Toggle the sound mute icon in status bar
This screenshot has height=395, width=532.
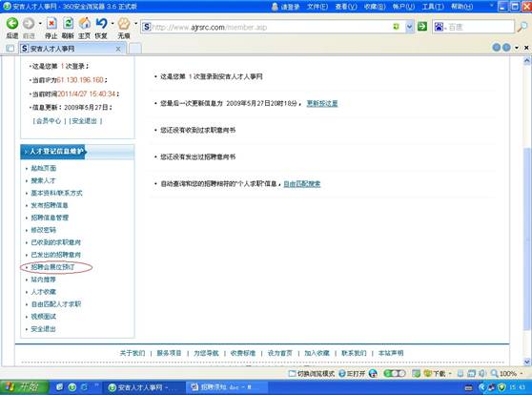pyautogui.click(x=482, y=374)
